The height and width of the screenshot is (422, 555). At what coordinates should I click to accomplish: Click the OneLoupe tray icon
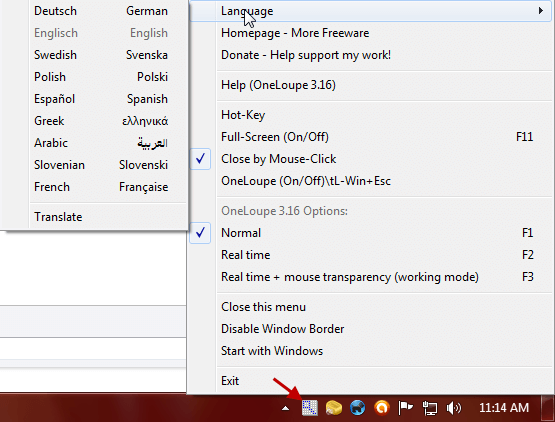pyautogui.click(x=309, y=408)
